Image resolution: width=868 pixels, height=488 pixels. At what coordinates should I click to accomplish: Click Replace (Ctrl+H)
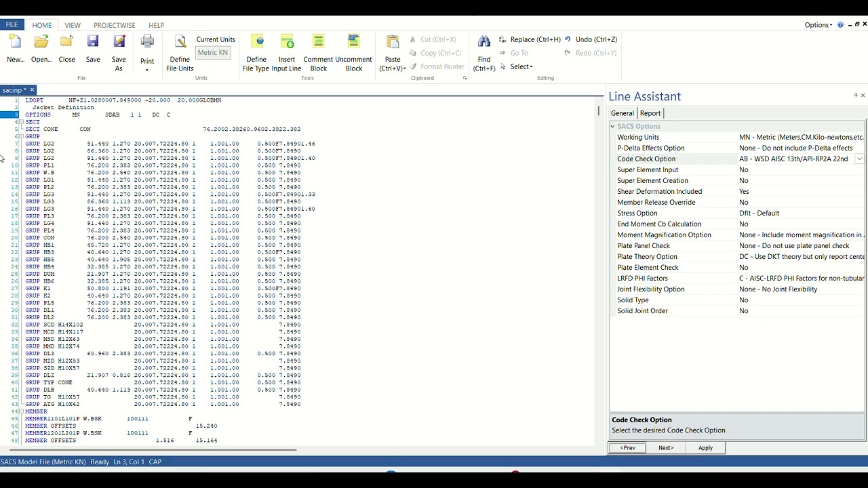530,39
